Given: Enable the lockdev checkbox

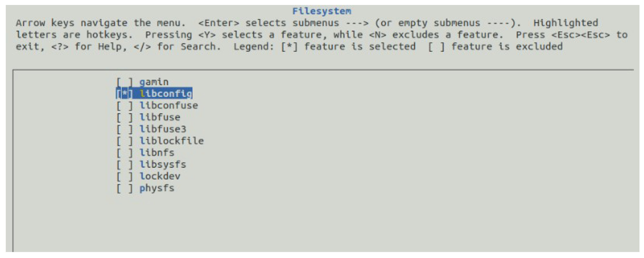Looking at the screenshot, I should (x=124, y=176).
